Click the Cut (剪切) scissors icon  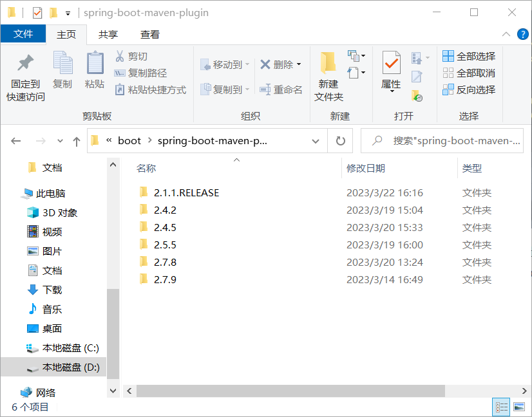(119, 56)
